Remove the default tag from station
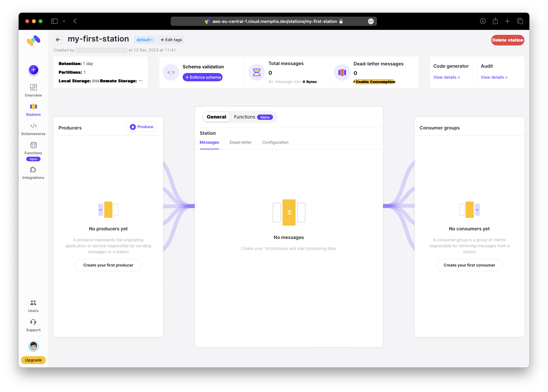This screenshot has height=392, width=548. pos(152,40)
